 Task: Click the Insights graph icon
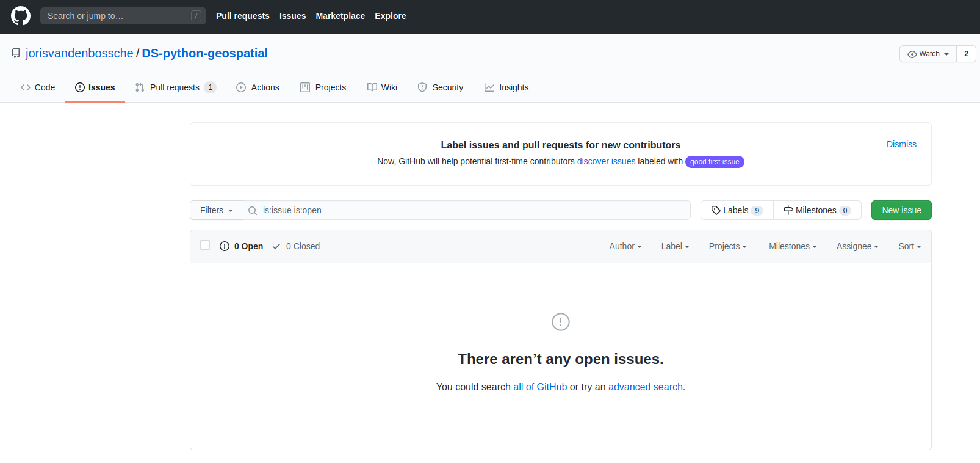tap(489, 87)
